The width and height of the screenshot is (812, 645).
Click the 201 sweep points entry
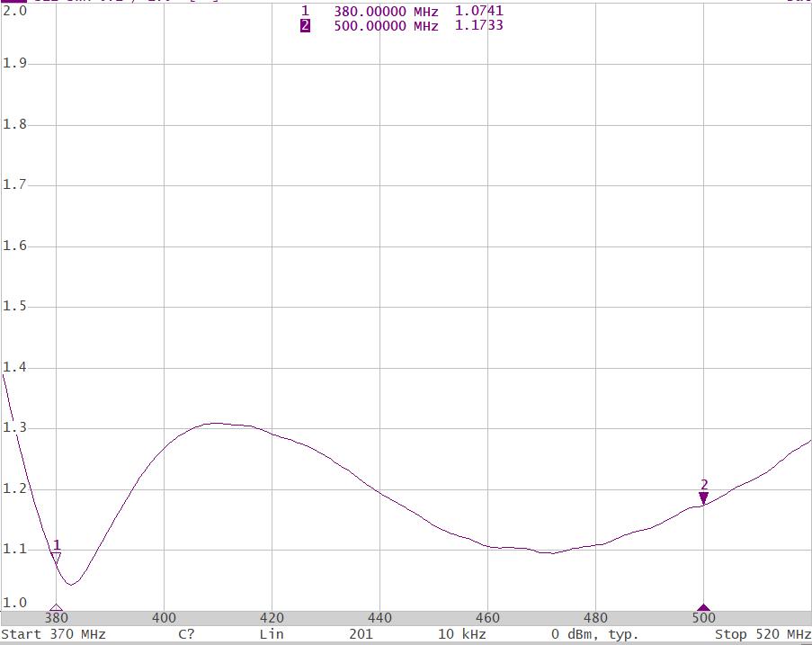[361, 634]
